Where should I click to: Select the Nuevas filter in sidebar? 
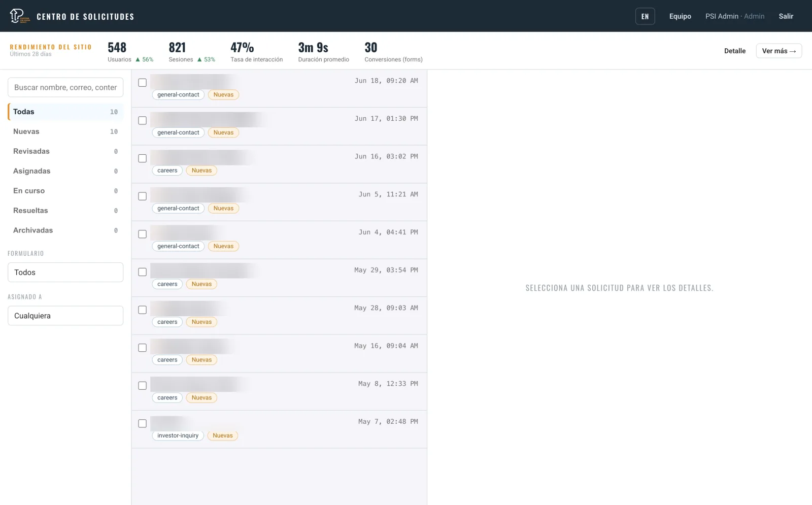pyautogui.click(x=65, y=131)
